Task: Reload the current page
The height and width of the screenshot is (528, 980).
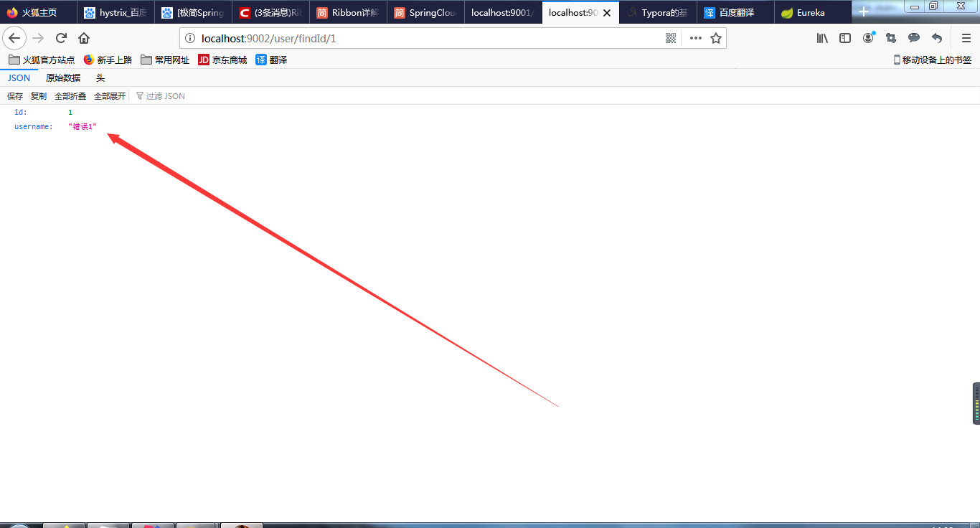Action: click(61, 38)
